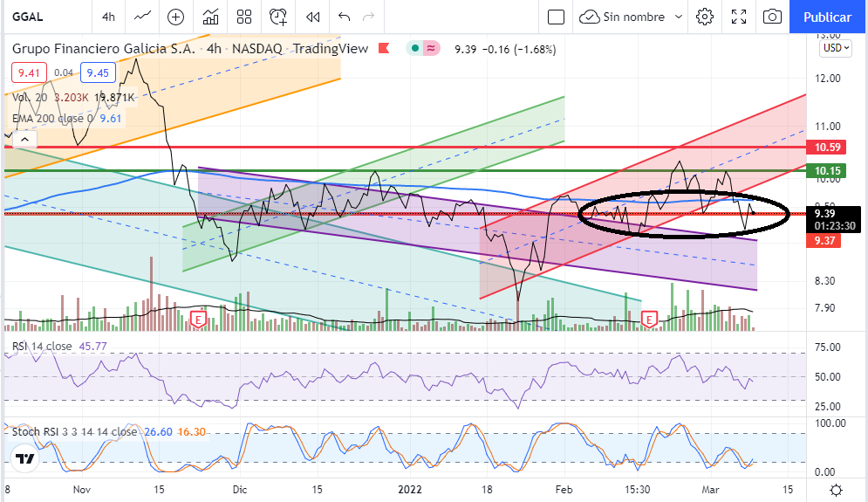The width and height of the screenshot is (868, 502).
Task: Click the 10.15 green price label
Action: tap(827, 170)
